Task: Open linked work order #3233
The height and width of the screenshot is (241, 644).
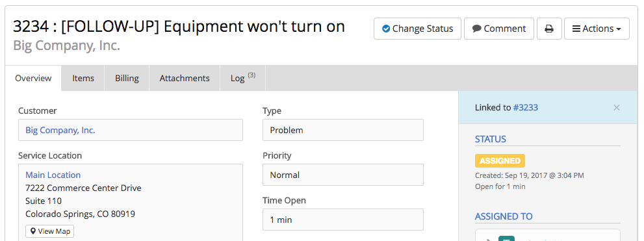Action: (525, 108)
